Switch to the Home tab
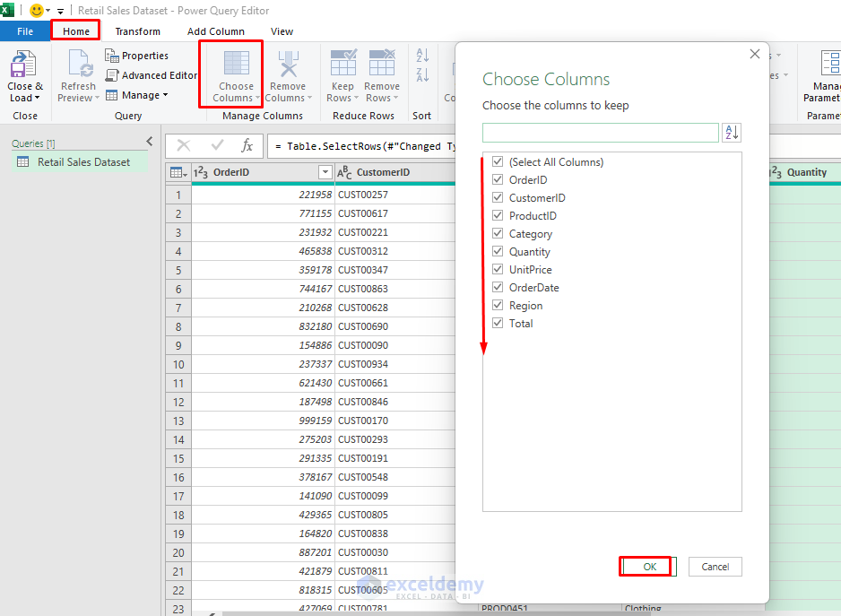 pyautogui.click(x=75, y=31)
